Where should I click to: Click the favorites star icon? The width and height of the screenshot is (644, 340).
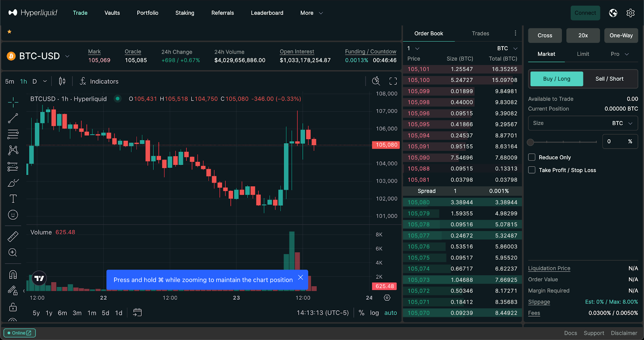[9, 31]
